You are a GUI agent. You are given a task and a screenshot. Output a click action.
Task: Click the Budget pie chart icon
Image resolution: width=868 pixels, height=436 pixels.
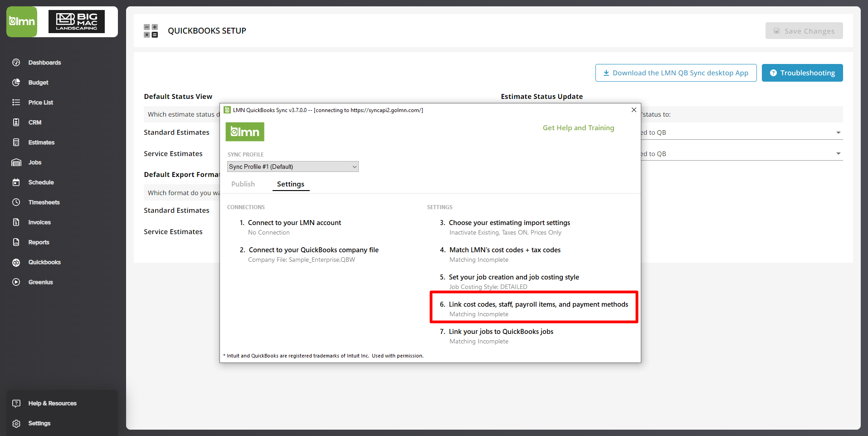(16, 83)
